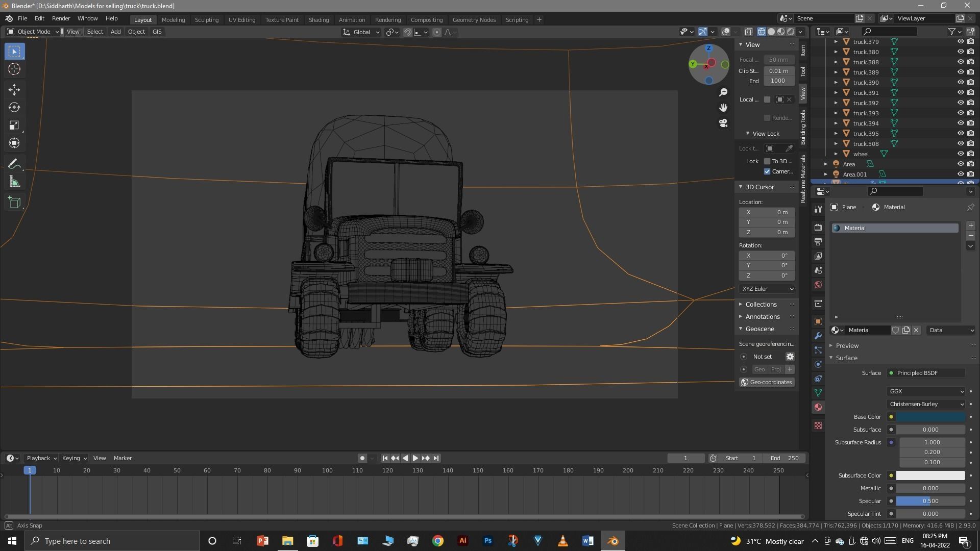Choose the Rotate tool

click(x=14, y=108)
